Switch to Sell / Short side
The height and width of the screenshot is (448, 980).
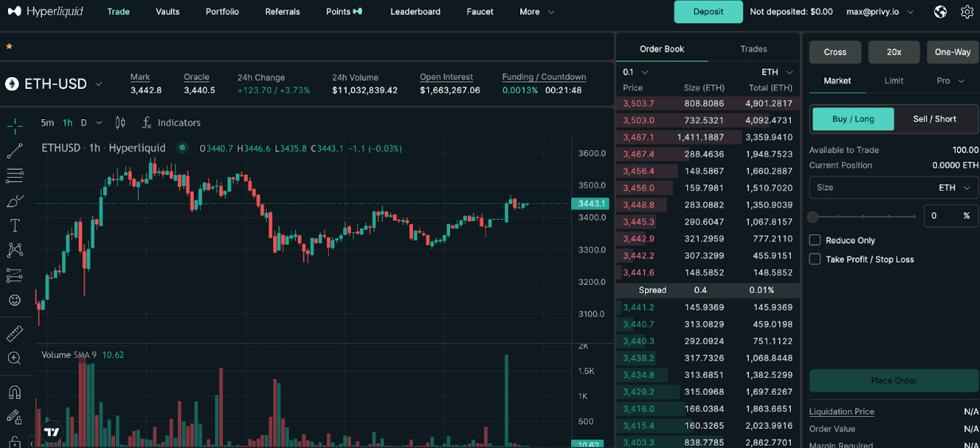(x=934, y=119)
